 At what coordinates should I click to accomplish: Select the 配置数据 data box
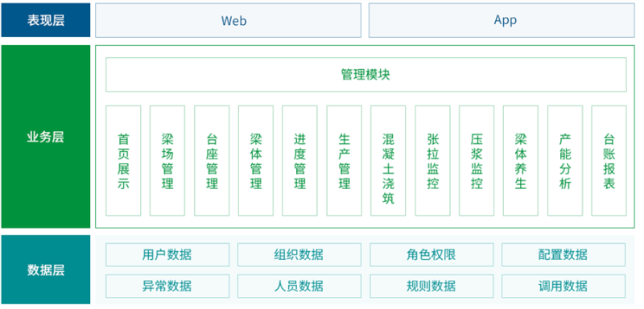click(x=563, y=254)
